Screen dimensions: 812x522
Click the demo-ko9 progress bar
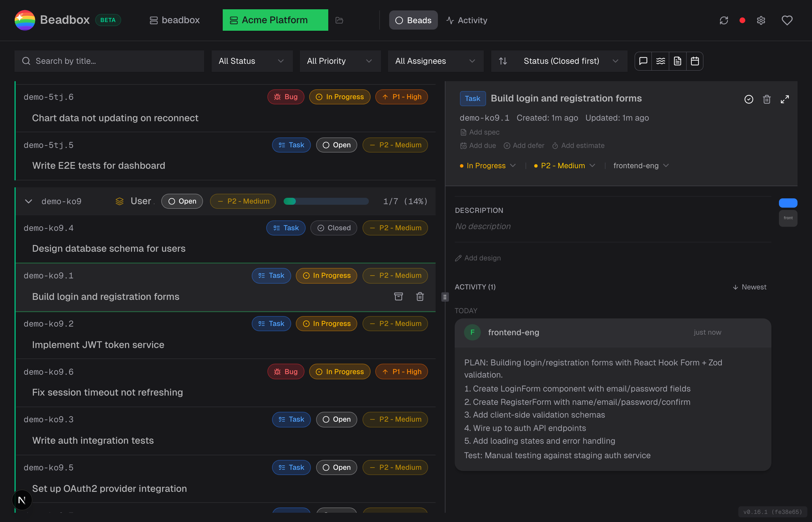tap(326, 201)
